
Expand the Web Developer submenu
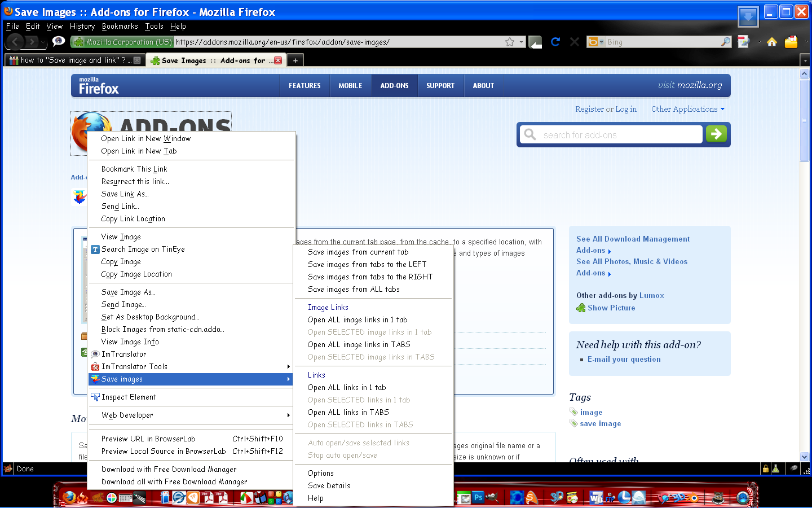point(192,415)
